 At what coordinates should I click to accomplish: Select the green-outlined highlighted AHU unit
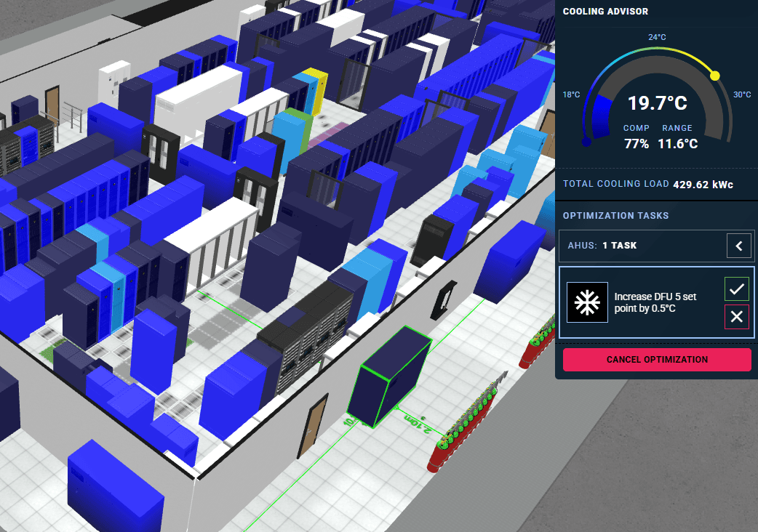389,376
